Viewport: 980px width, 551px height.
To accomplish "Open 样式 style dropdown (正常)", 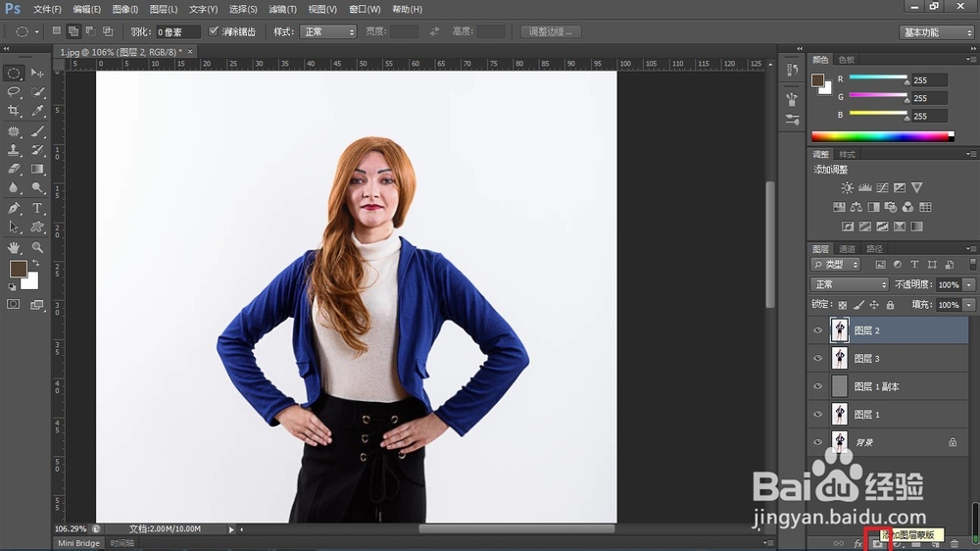I will click(x=328, y=32).
